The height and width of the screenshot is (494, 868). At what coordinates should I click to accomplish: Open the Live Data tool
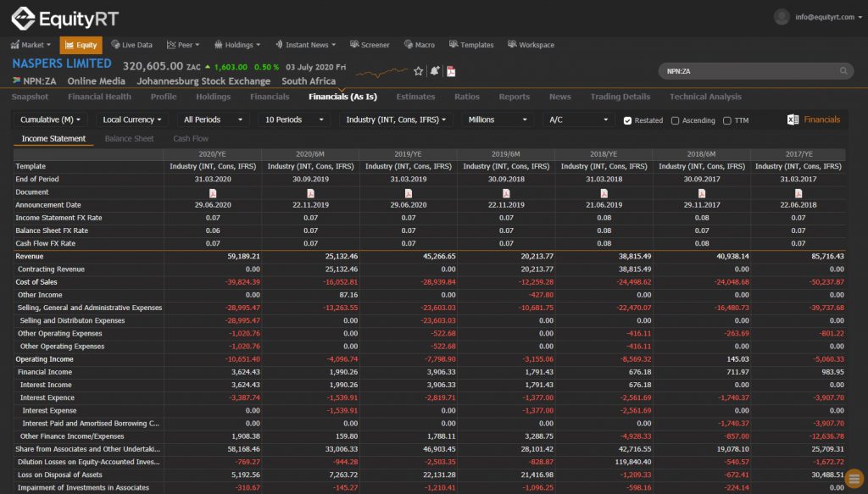(x=131, y=45)
